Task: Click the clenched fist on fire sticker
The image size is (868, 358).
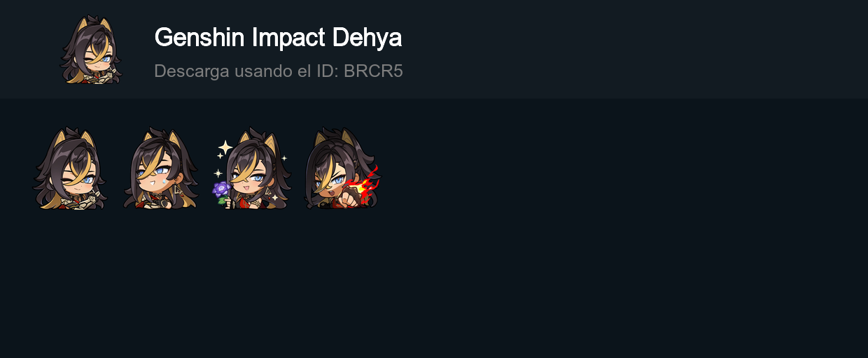Action: tap(342, 168)
